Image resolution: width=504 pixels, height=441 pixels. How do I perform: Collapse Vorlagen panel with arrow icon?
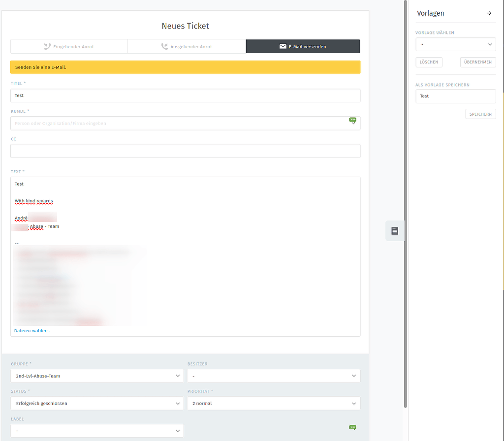[x=489, y=13]
